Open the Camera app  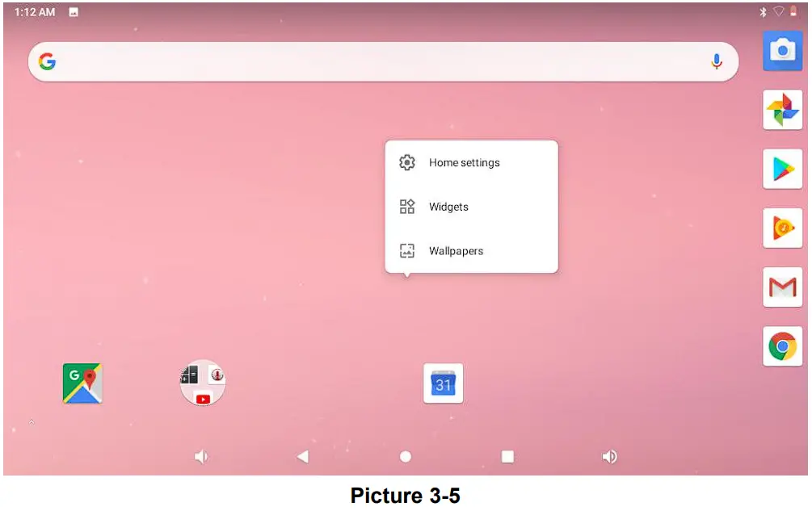tap(782, 51)
